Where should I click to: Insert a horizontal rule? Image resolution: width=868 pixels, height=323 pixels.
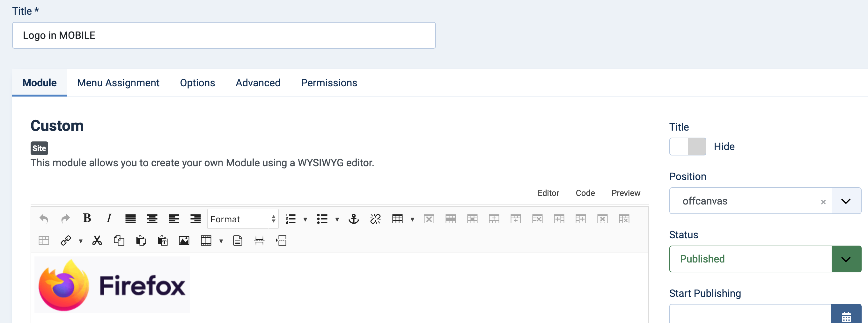[259, 240]
